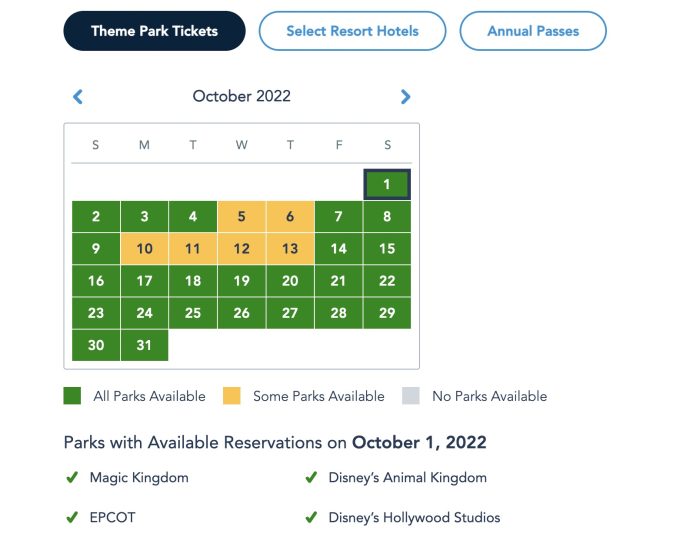700x547 pixels.
Task: Click the Magic Kingdom green checkmark
Action: (x=72, y=477)
